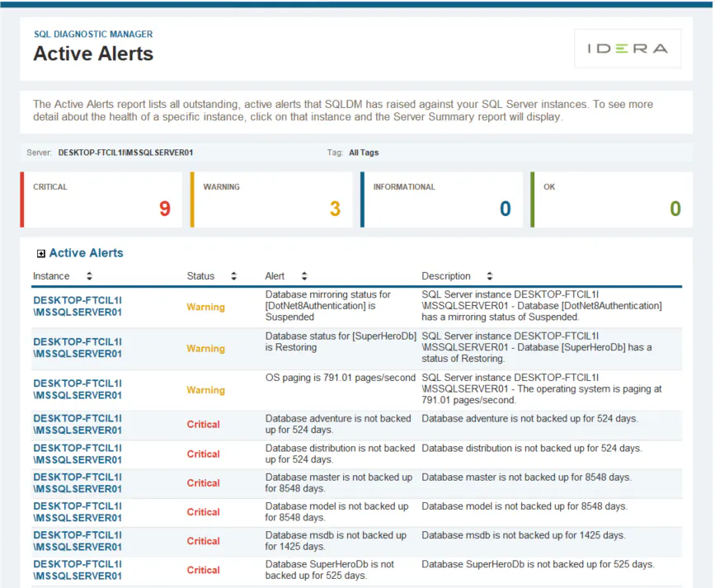Open instance link in OS paging row
The image size is (715, 588).
pyautogui.click(x=78, y=389)
